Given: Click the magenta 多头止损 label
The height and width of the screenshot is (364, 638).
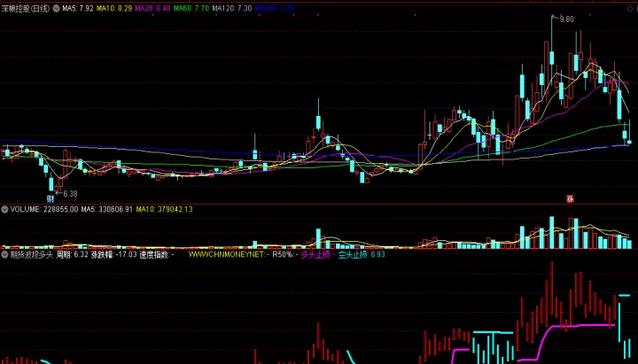Looking at the screenshot, I should click(318, 254).
